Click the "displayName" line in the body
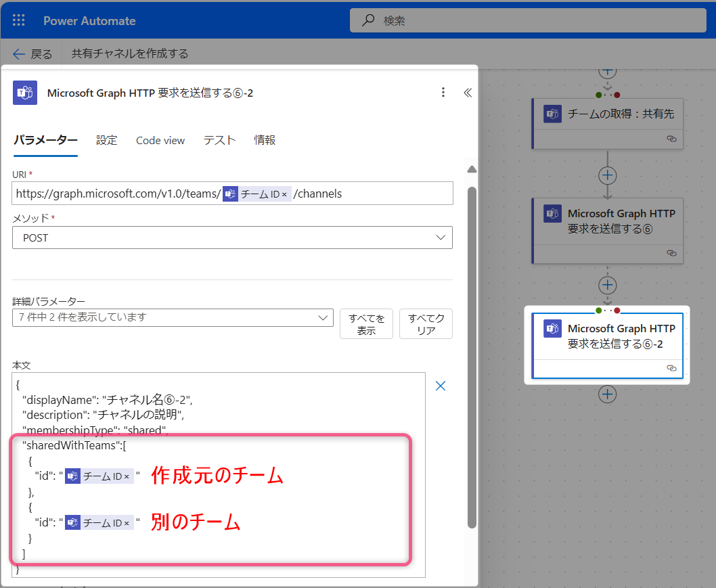The height and width of the screenshot is (588, 716). pos(108,400)
